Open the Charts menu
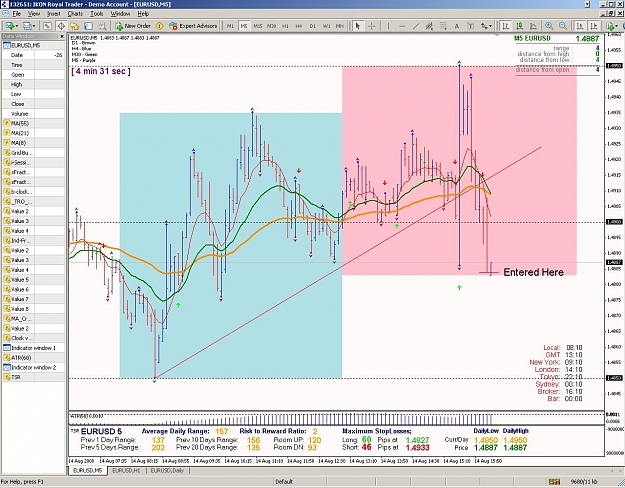The width and height of the screenshot is (625, 488). tap(75, 14)
